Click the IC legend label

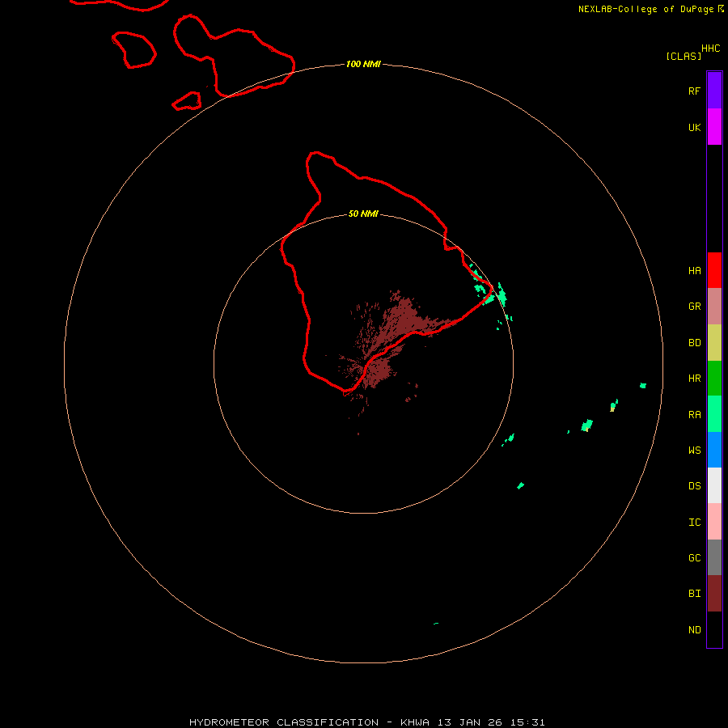click(694, 523)
